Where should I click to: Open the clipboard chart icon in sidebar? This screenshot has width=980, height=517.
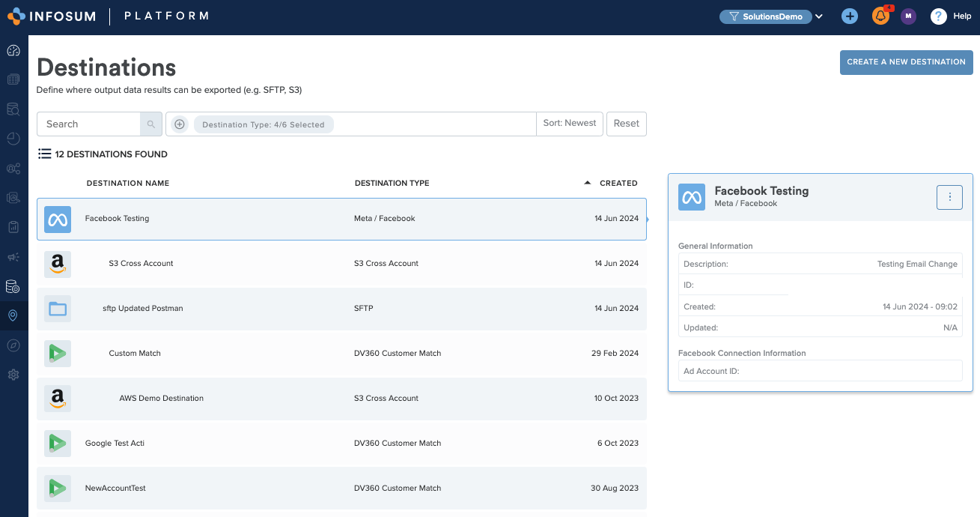point(13,227)
